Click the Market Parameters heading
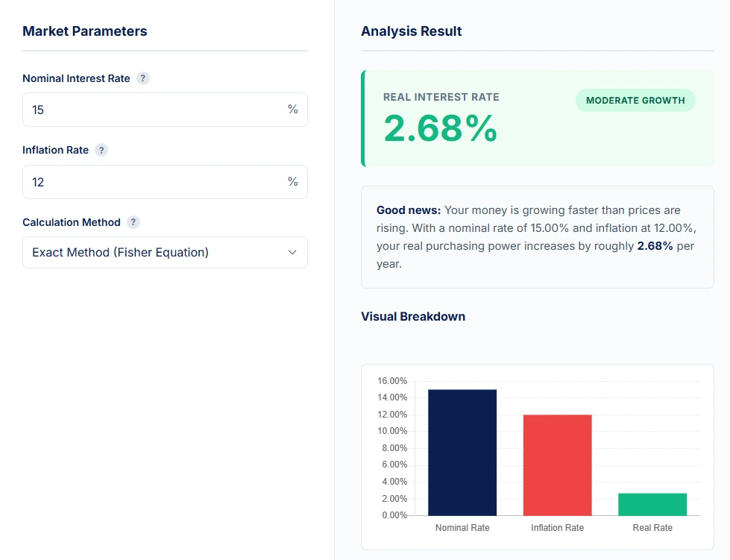Screen dimensions: 730x560 click(x=85, y=31)
